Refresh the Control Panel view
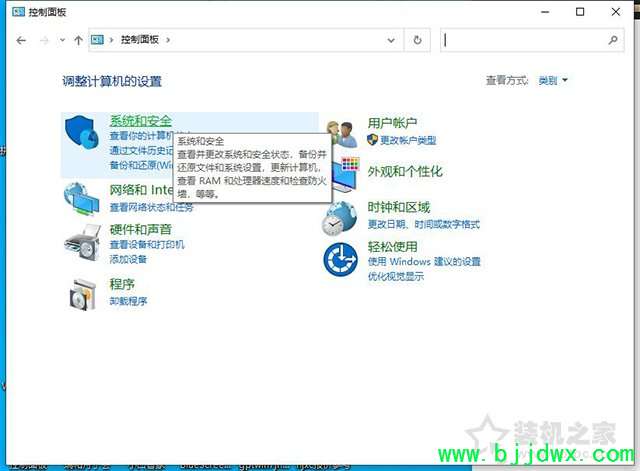Viewport: 640px width, 471px height. point(417,40)
